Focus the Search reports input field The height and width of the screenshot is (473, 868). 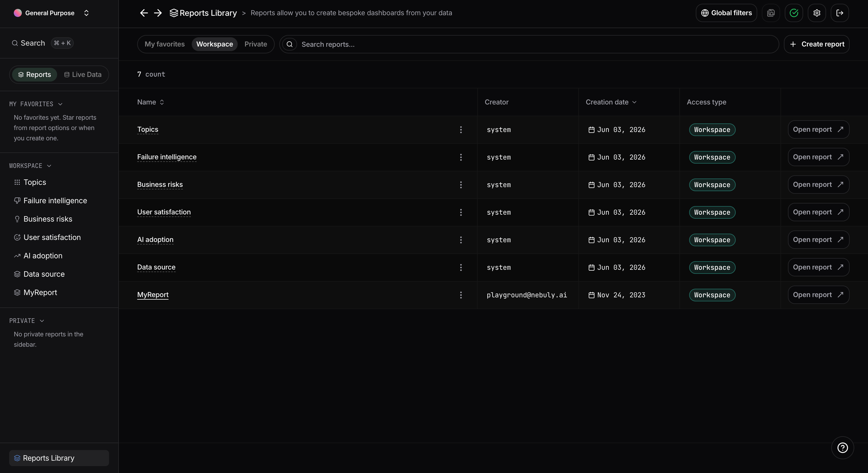click(529, 44)
